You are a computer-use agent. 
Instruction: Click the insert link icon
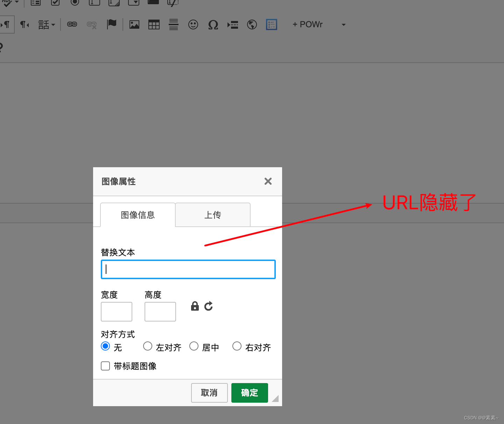[x=72, y=24]
